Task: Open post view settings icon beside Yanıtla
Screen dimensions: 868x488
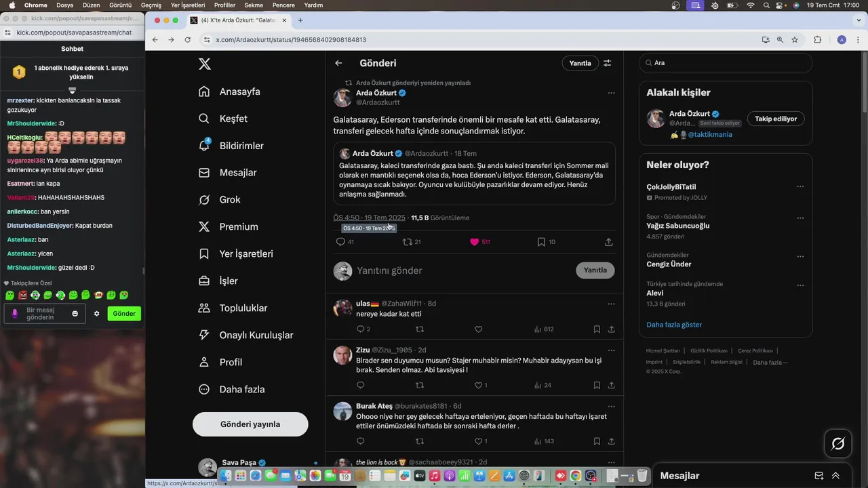Action: pyautogui.click(x=608, y=63)
